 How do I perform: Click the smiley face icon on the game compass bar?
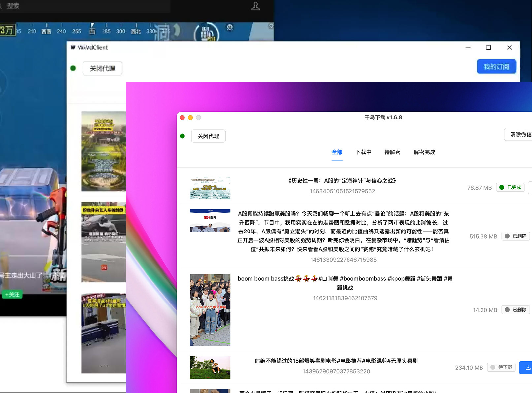(230, 27)
